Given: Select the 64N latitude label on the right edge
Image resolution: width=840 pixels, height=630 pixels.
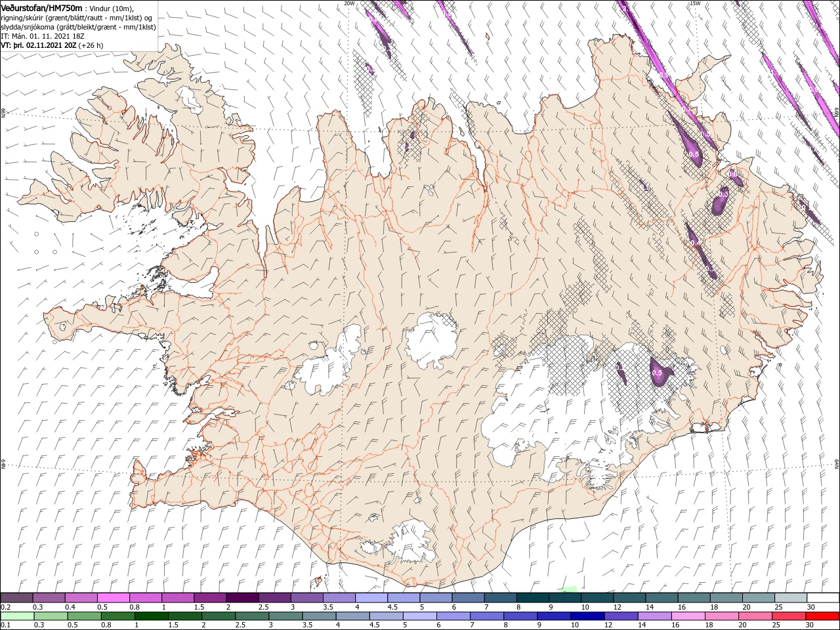Looking at the screenshot, I should pyautogui.click(x=837, y=463).
